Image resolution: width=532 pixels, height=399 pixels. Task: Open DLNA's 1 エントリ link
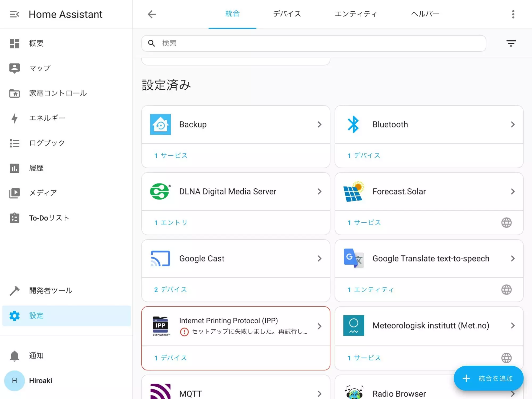pos(171,223)
